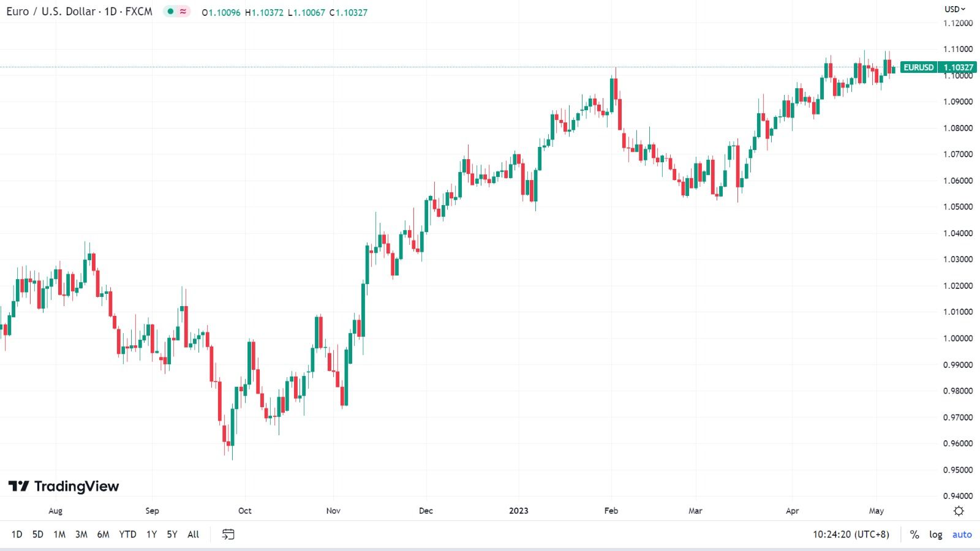Screen dimensions: 980x551
Task: Click the pink approximate-data indicator icon
Action: click(183, 12)
